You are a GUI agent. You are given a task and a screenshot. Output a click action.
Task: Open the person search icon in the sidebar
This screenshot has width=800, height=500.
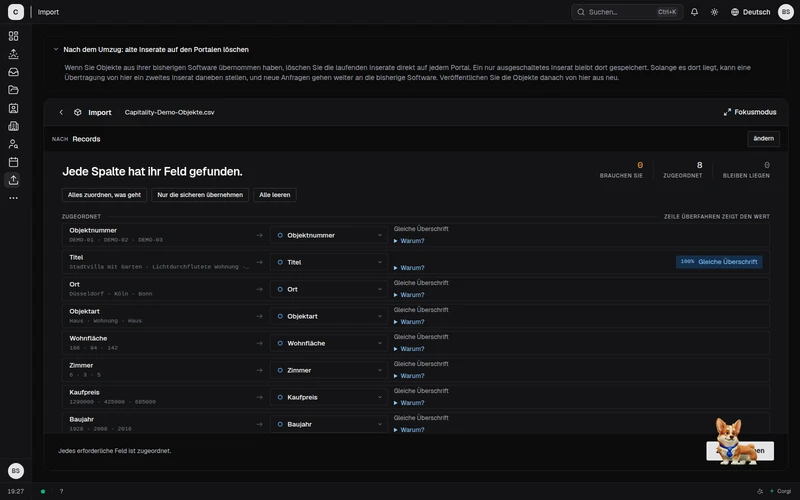click(x=14, y=144)
